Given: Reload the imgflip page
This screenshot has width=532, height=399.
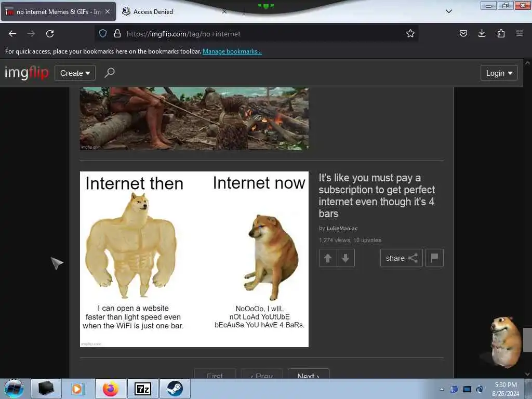Looking at the screenshot, I should (x=50, y=34).
